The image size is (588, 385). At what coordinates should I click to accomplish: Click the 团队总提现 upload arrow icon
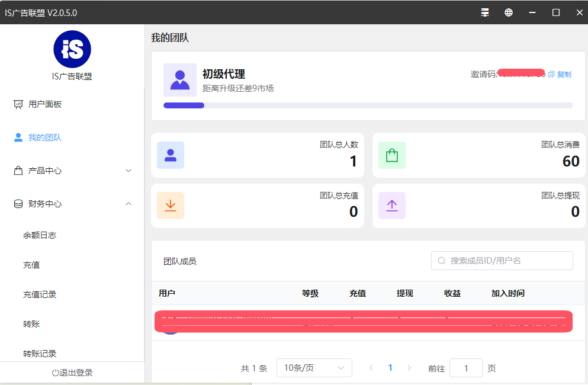point(392,206)
